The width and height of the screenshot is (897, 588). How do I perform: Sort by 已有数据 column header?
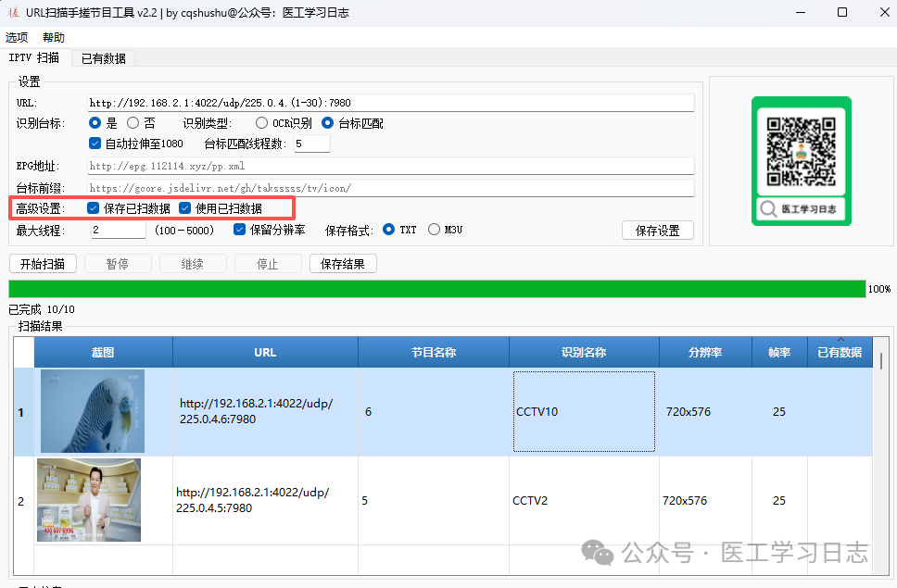pyautogui.click(x=839, y=352)
